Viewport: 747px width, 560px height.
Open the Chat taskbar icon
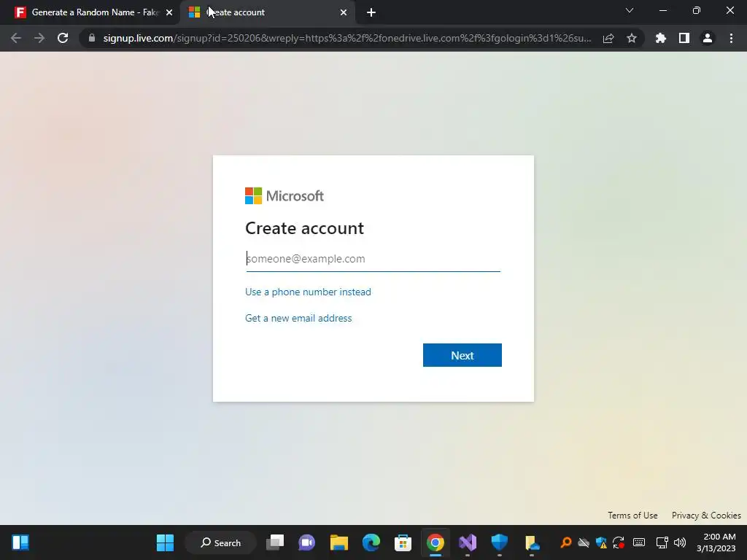point(307,542)
